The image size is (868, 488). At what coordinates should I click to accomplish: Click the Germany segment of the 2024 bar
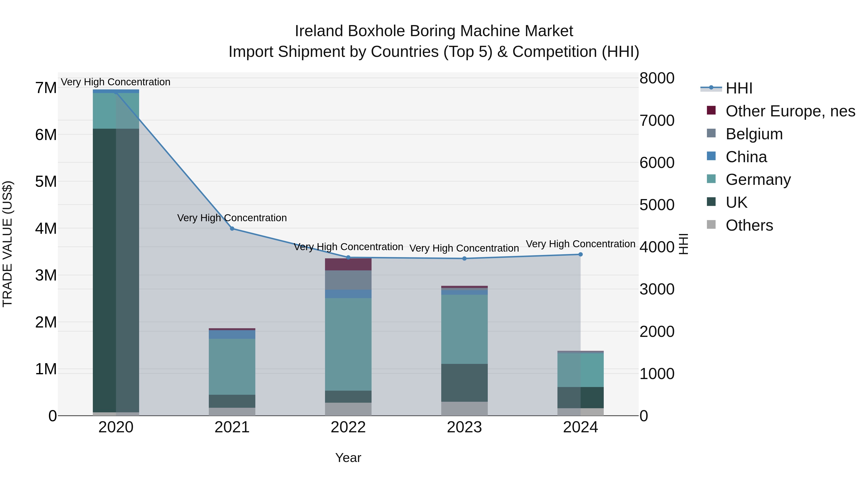(581, 370)
